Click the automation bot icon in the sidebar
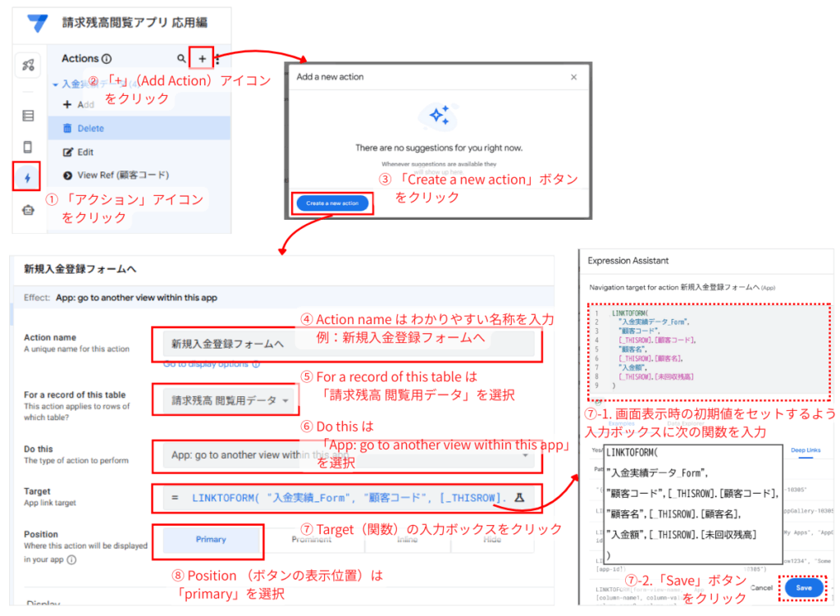This screenshot has width=840, height=616. click(x=28, y=209)
